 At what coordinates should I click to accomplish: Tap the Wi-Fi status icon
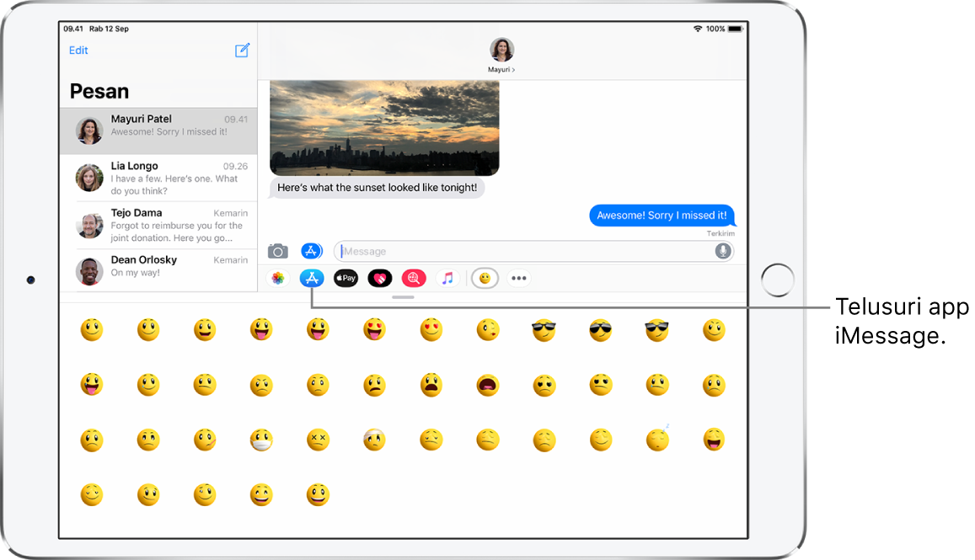698,29
